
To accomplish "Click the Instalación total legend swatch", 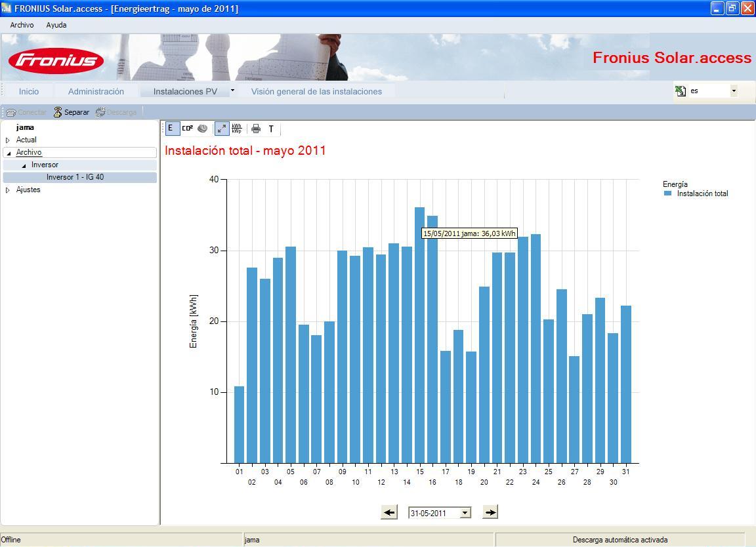I will [668, 193].
